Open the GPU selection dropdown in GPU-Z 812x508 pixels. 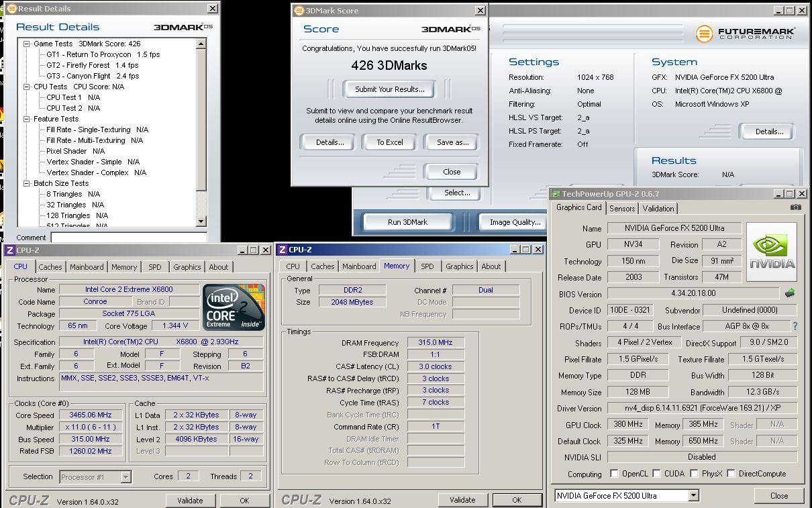coord(693,496)
